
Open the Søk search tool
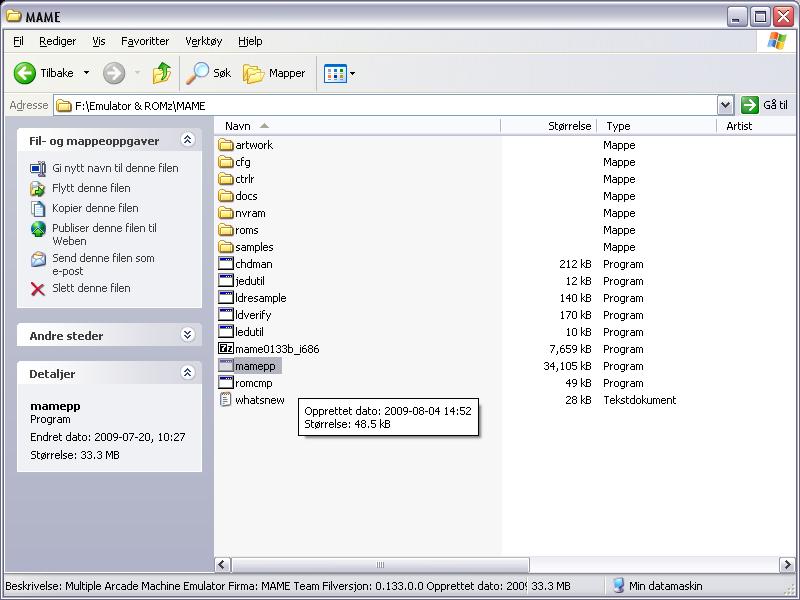click(x=208, y=73)
